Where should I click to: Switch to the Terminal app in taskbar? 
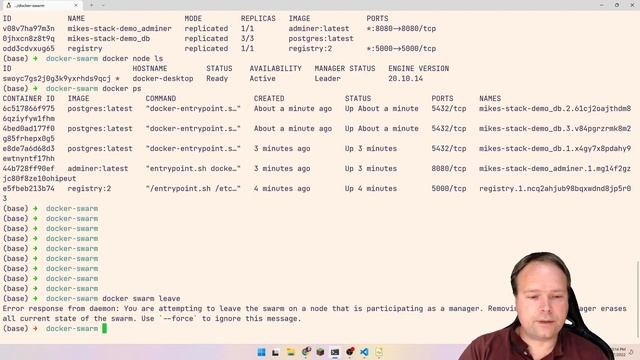(335, 352)
